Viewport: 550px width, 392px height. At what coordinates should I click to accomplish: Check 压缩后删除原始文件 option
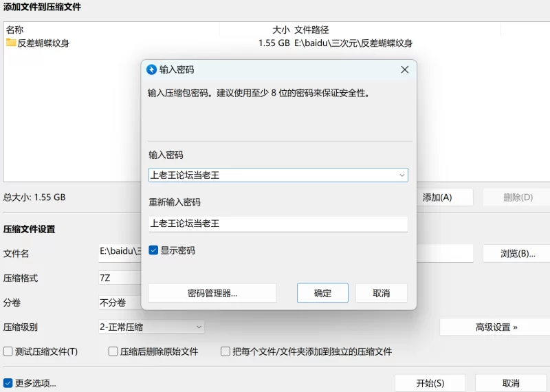[113, 351]
